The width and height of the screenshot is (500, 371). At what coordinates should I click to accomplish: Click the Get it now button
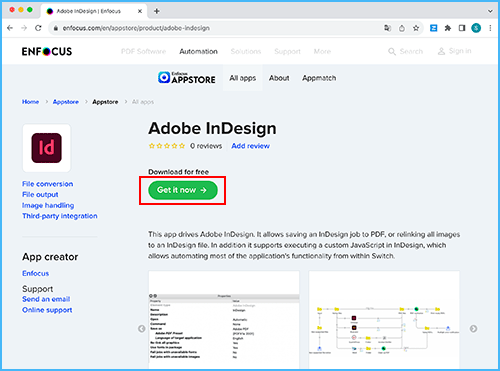(x=183, y=190)
